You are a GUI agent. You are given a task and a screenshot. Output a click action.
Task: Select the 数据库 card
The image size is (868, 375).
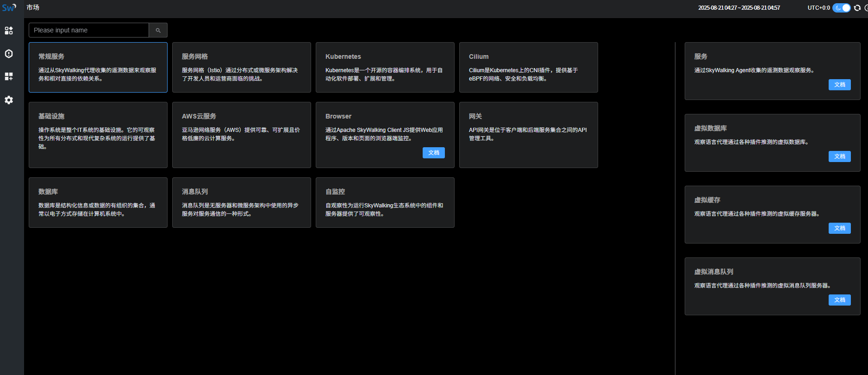pos(98,203)
